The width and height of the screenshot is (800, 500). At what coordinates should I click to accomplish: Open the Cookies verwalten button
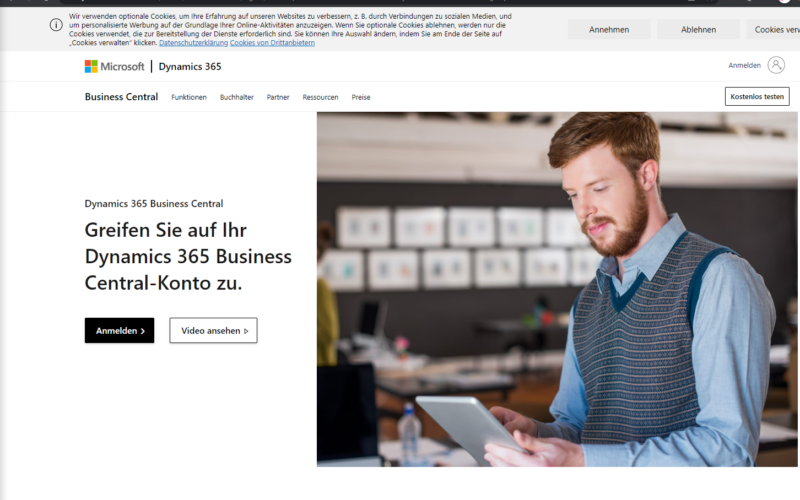click(773, 30)
